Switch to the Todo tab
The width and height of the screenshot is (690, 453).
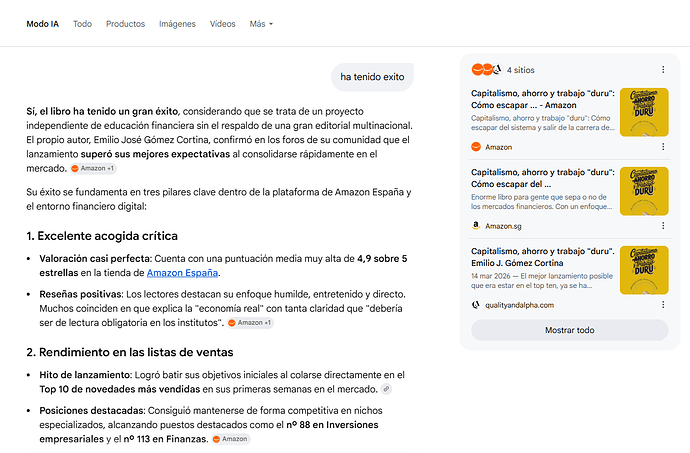coord(82,24)
